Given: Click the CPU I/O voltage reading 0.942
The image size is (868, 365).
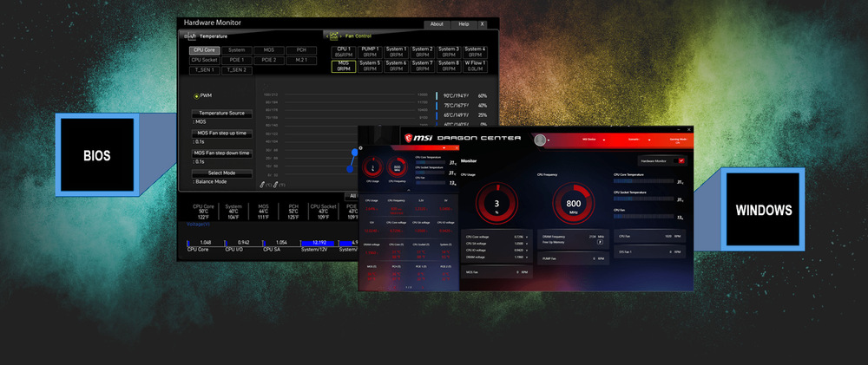Looking at the screenshot, I should point(242,243).
